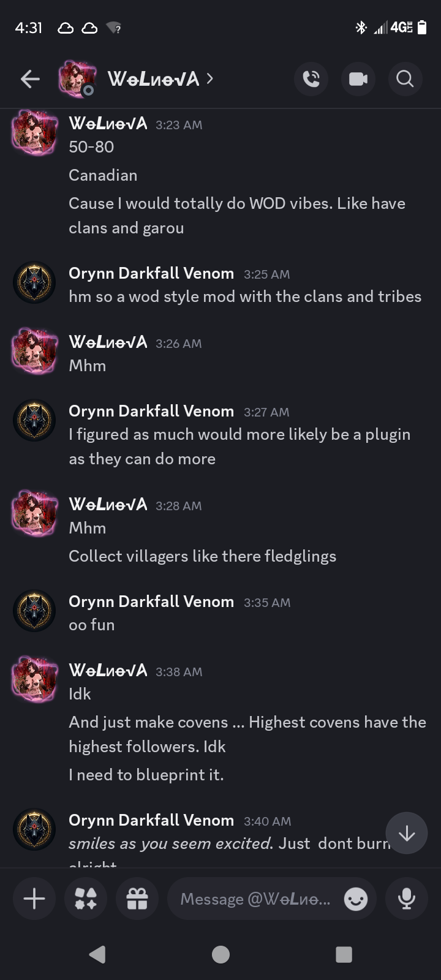Open Orynn Darkfall Venom username at 3:35 AM
Viewport: 441px width, 980px height.
click(151, 601)
